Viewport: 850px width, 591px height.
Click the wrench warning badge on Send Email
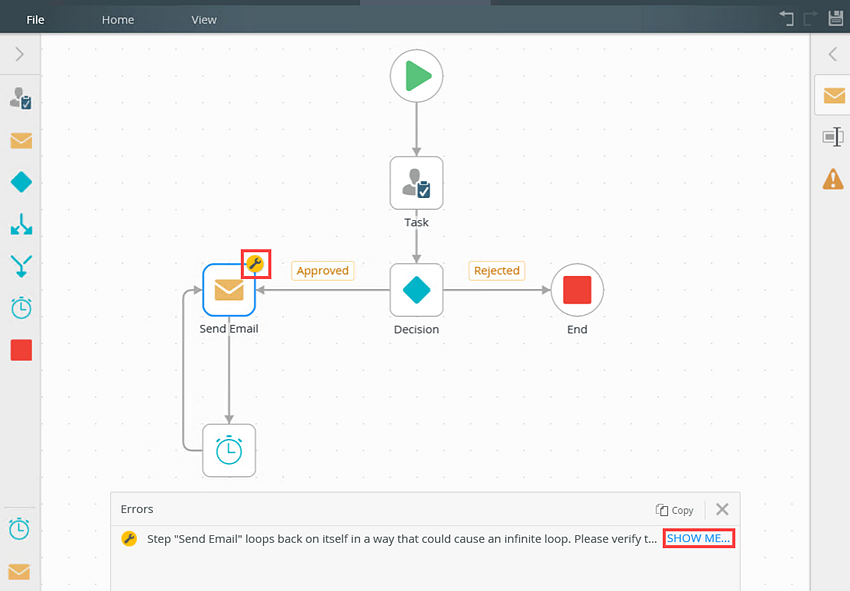click(x=255, y=264)
